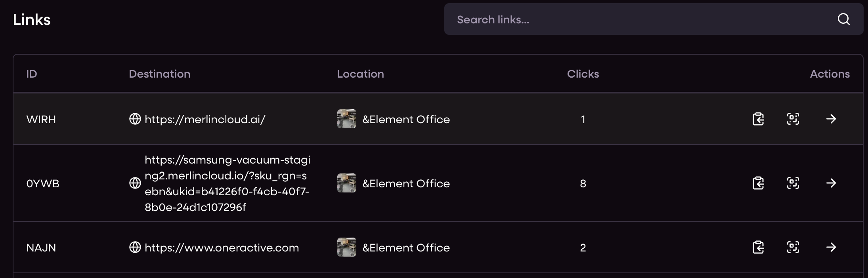Viewport: 868px width, 278px height.
Task: Click the globe icon beside oneractive.com
Action: 135,247
